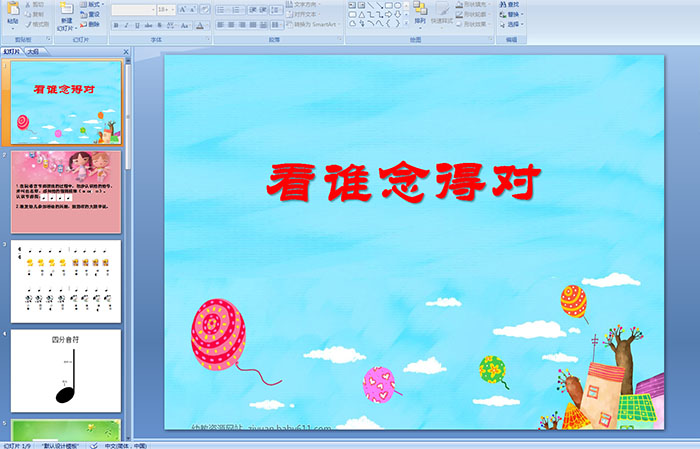Toggle Strikethrough (abc) formatting

point(148,25)
